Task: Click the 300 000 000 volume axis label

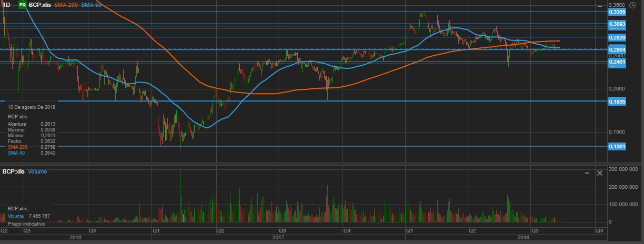Action: tap(625, 168)
